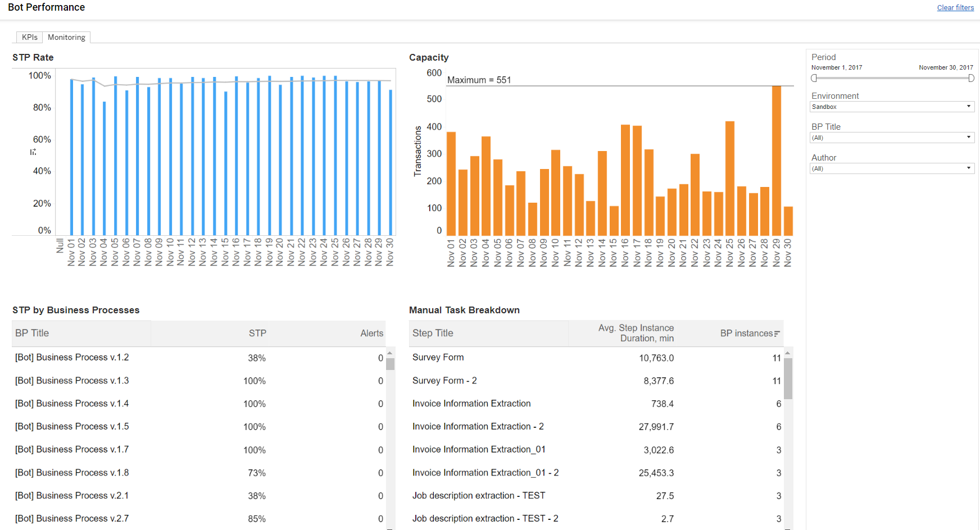Click the Period slider end handle
This screenshot has width=980, height=530.
[x=971, y=78]
